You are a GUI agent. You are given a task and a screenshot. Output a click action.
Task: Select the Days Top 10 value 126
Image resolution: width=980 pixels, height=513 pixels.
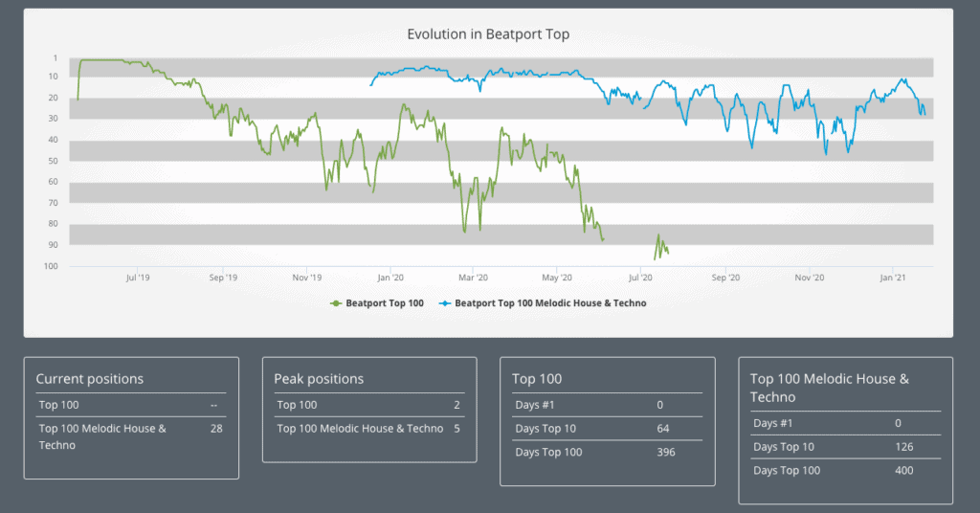click(x=903, y=447)
